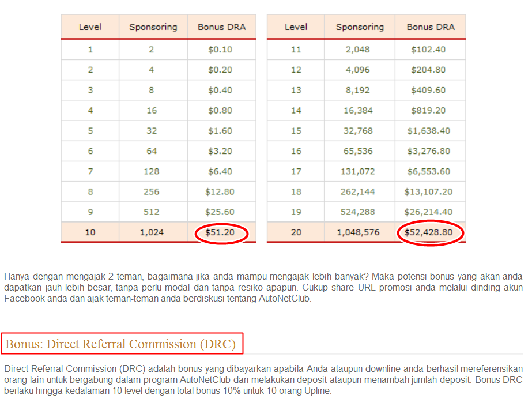
Task: Click the 'Bonus DRA' header in the right table
Action: 431,27
